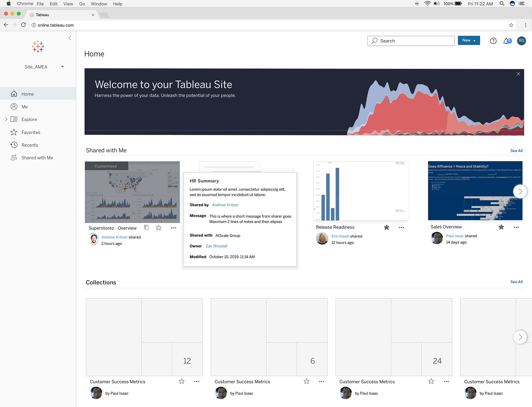
Task: Favorite the 24-item collection star
Action: click(431, 382)
